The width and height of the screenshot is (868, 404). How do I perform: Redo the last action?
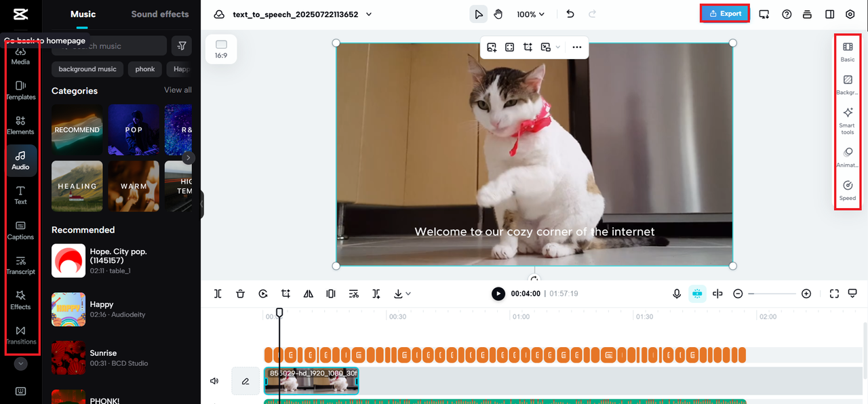593,14
